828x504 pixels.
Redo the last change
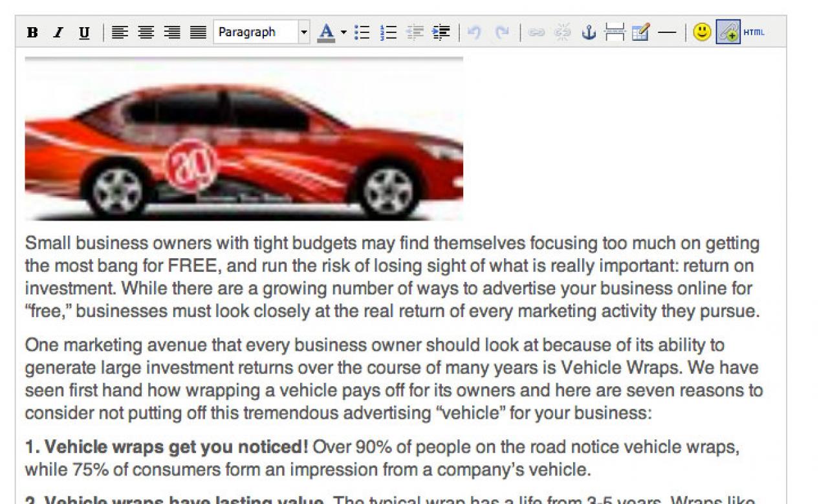coord(502,32)
